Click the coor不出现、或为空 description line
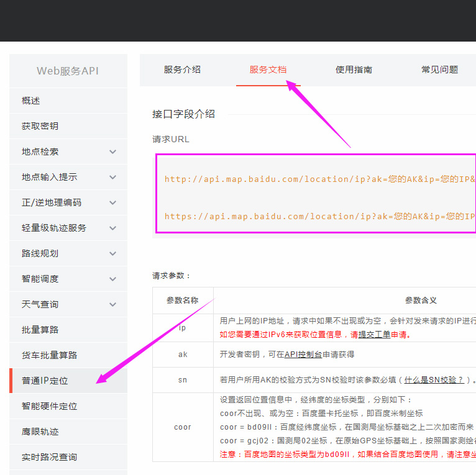 tap(321, 414)
